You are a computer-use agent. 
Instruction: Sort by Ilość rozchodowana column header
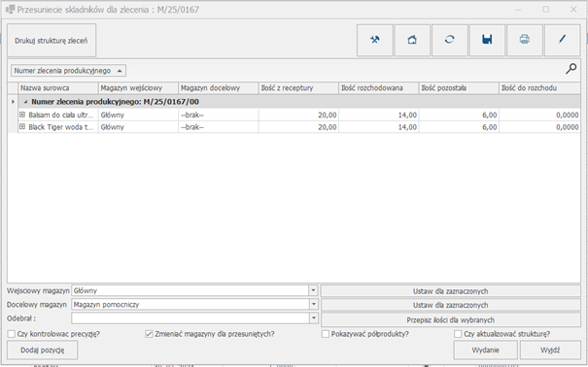tap(379, 88)
